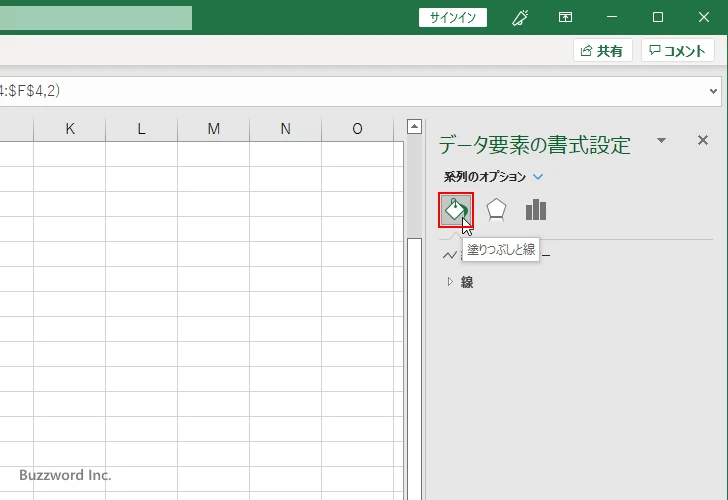Open the コメント comments button
This screenshot has height=500, width=728.
pos(679,51)
